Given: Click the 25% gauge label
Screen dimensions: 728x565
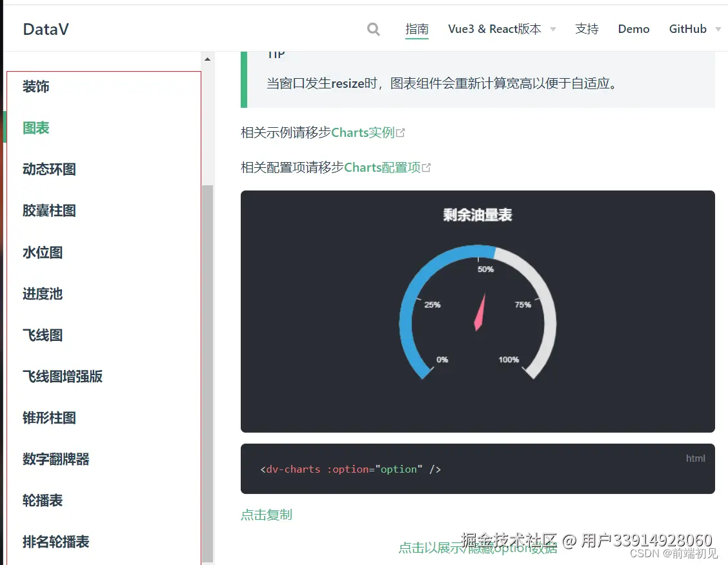Looking at the screenshot, I should point(432,305).
